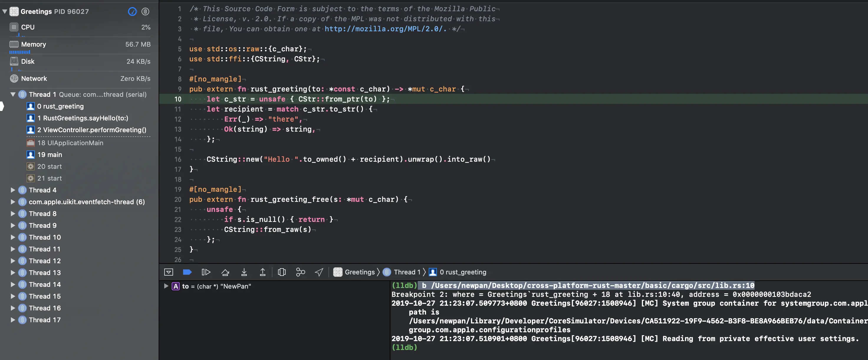Click the Continue program execution icon

(x=206, y=272)
